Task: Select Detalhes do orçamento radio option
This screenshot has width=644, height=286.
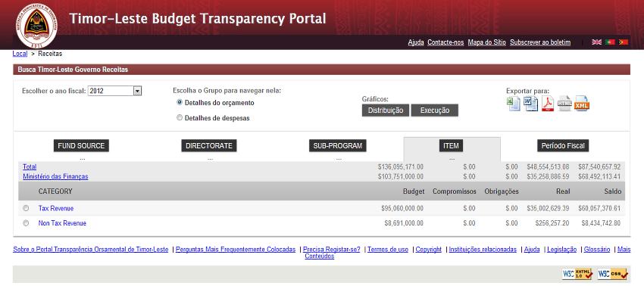Action: pyautogui.click(x=179, y=102)
